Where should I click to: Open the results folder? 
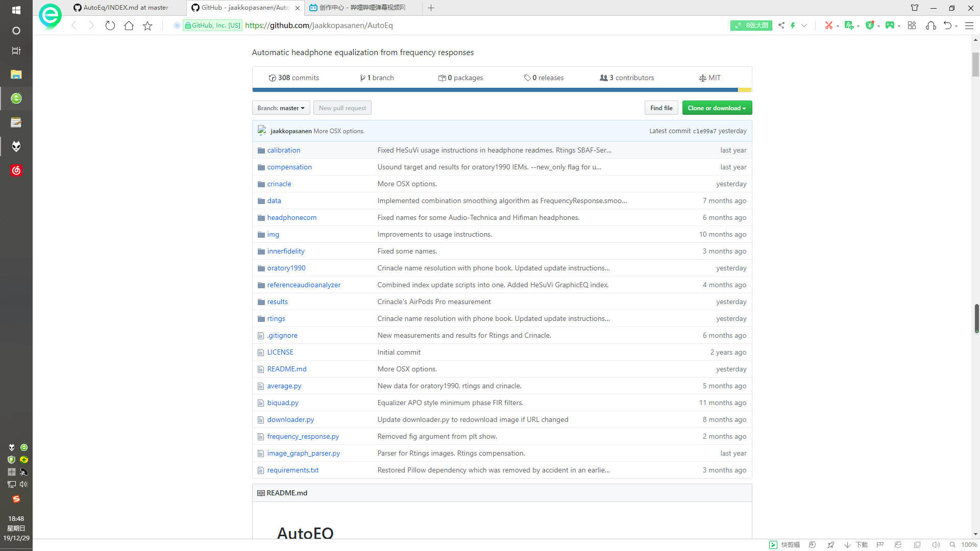tap(277, 302)
